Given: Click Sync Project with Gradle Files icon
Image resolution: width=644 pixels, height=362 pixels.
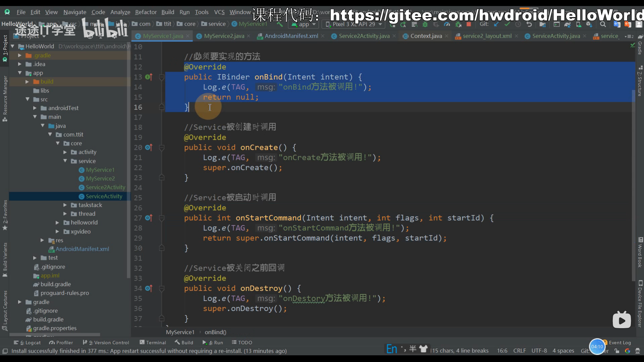Looking at the screenshot, I should tap(568, 24).
